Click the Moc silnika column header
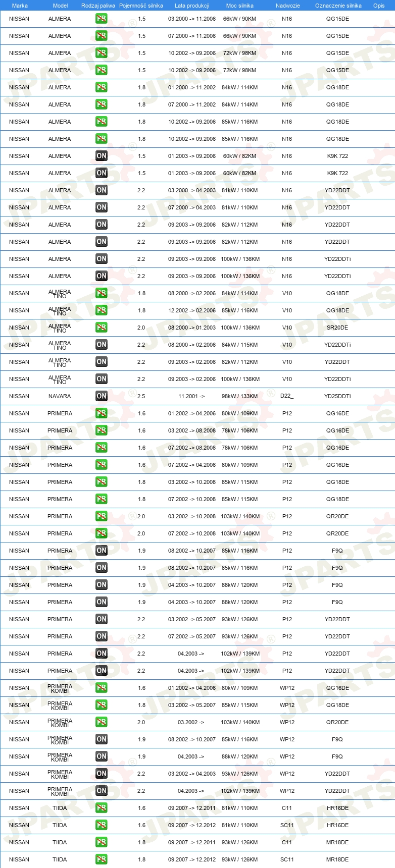The height and width of the screenshot is (868, 395). 240,6
